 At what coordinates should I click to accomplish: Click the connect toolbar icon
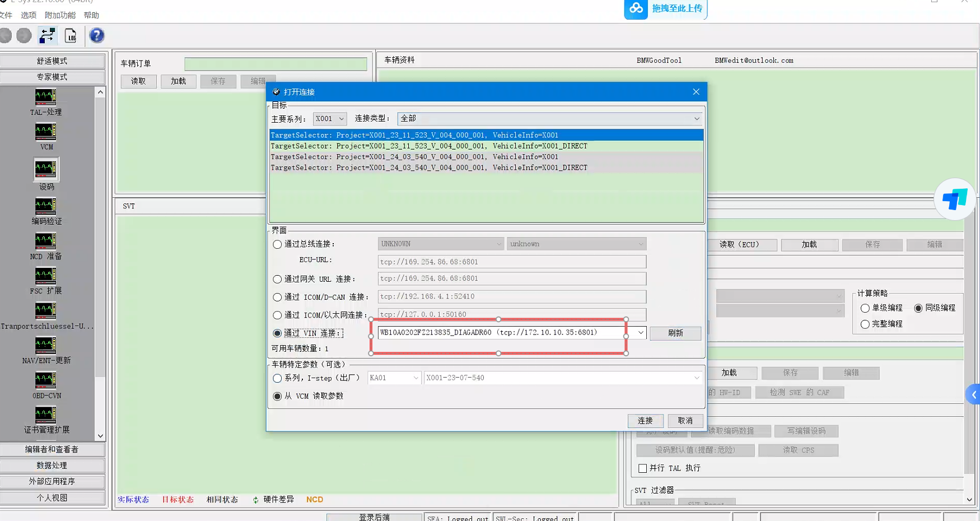(x=47, y=36)
